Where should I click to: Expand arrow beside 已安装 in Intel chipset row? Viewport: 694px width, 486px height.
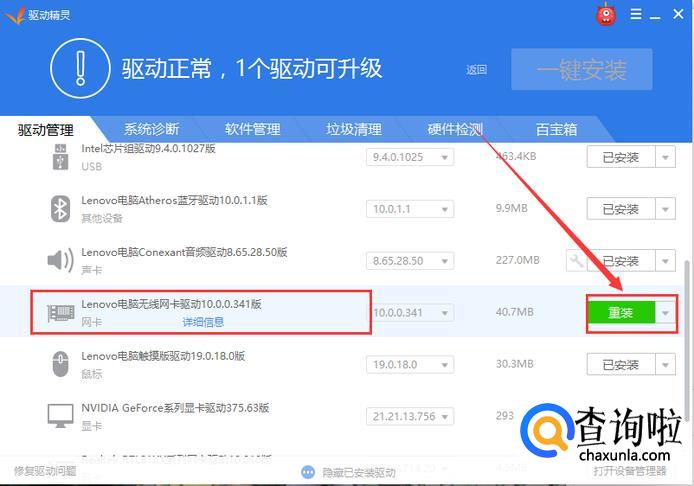665,157
